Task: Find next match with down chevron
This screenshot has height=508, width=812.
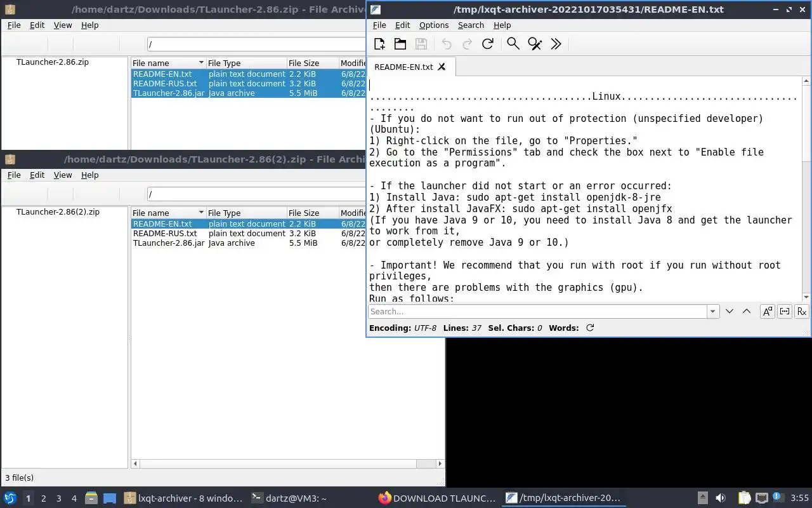Action: [730, 311]
